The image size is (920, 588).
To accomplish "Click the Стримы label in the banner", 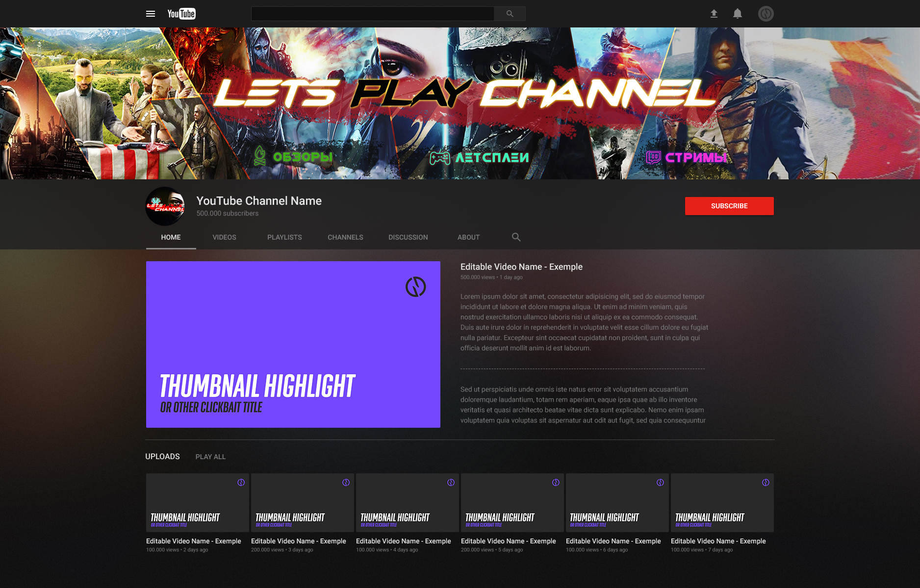I will pos(696,157).
